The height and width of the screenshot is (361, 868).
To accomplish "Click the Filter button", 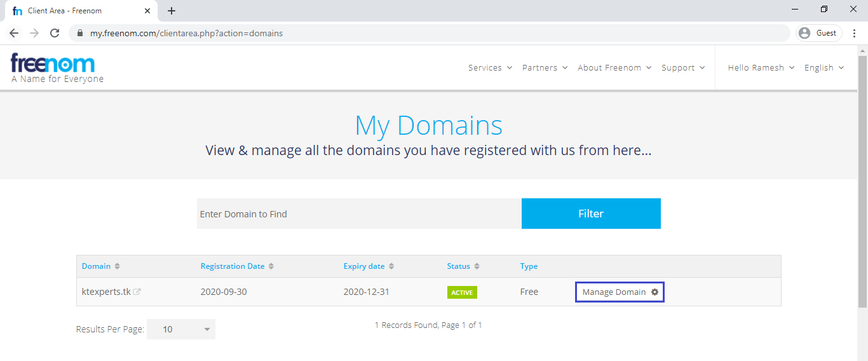I will click(591, 214).
